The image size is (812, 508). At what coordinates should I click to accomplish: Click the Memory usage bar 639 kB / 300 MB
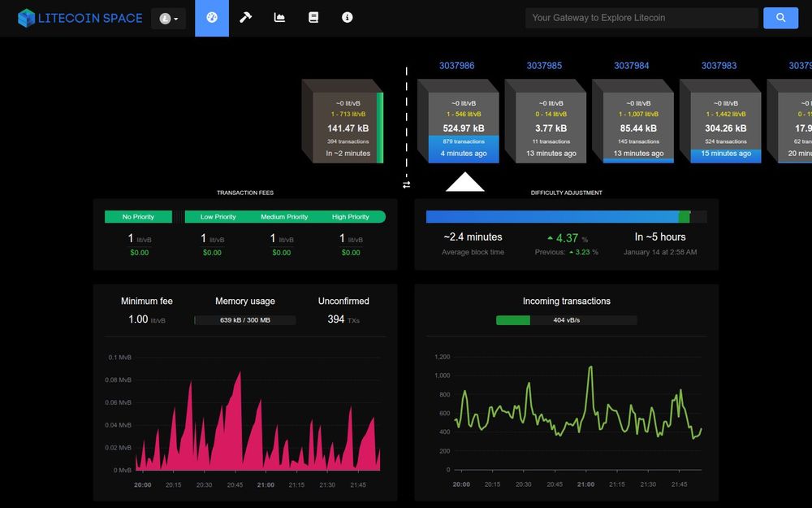[x=244, y=320]
